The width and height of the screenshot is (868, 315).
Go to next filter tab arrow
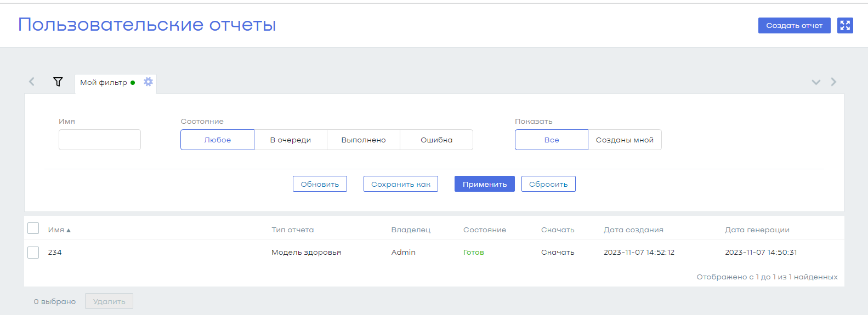[833, 82]
